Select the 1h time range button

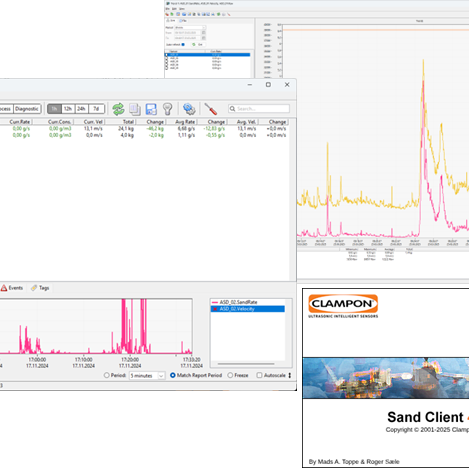[x=54, y=109]
